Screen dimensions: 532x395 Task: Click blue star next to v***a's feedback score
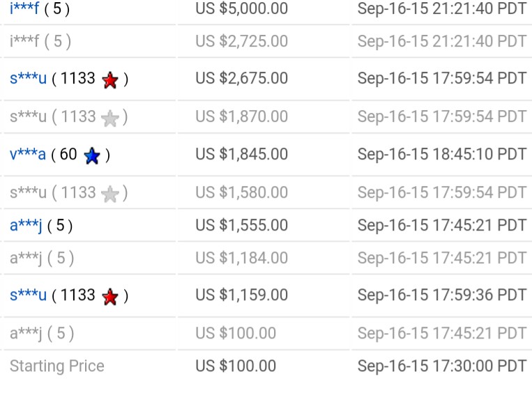pyautogui.click(x=92, y=156)
